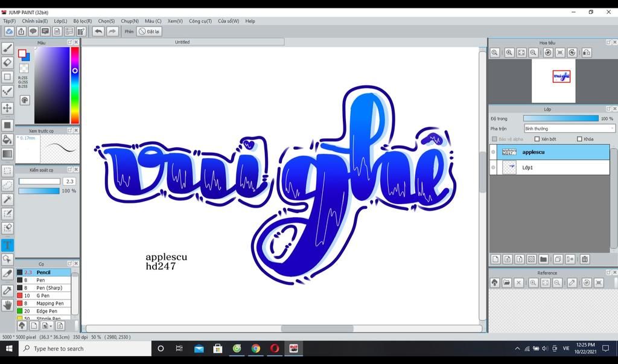Viewport: 618px width, 364px height.
Task: Select the rectangular Select tool
Action: tap(7, 171)
